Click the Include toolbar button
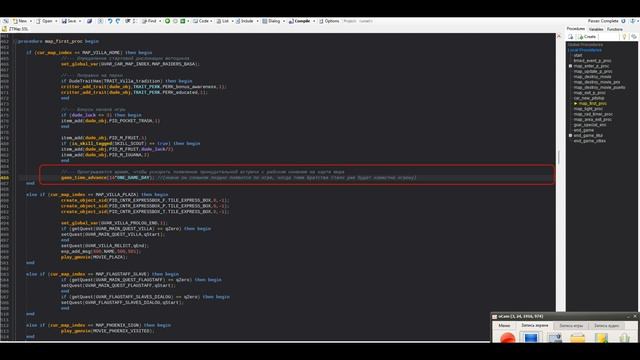The height and width of the screenshot is (360, 640). pos(244,21)
